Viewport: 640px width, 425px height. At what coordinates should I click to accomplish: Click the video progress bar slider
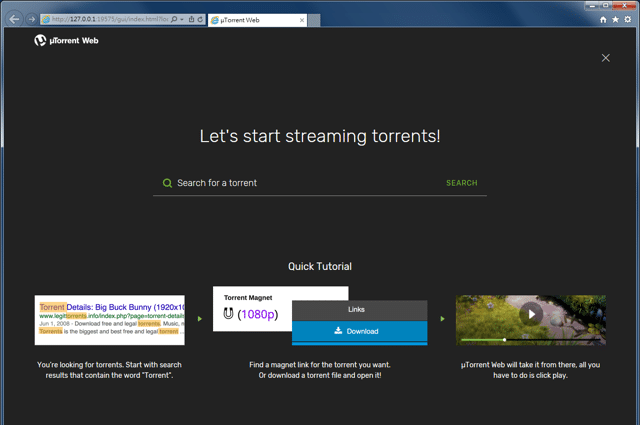(531, 340)
